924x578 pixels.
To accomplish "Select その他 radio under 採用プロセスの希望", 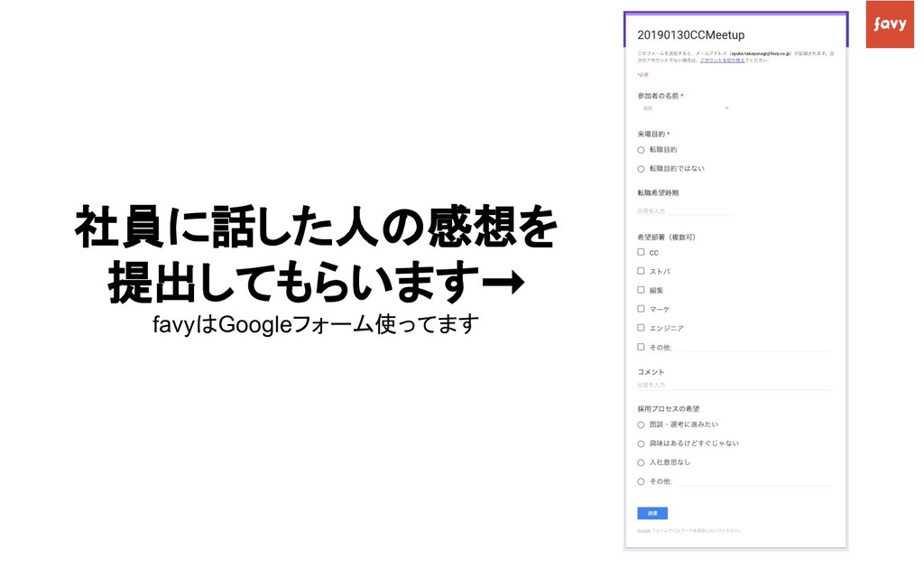I will pyautogui.click(x=642, y=482).
